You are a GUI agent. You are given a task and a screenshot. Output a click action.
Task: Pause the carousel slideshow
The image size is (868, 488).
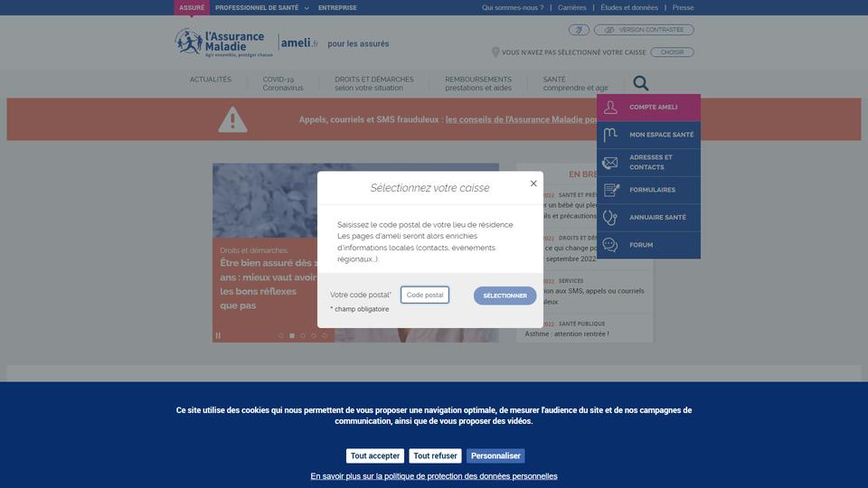[218, 335]
